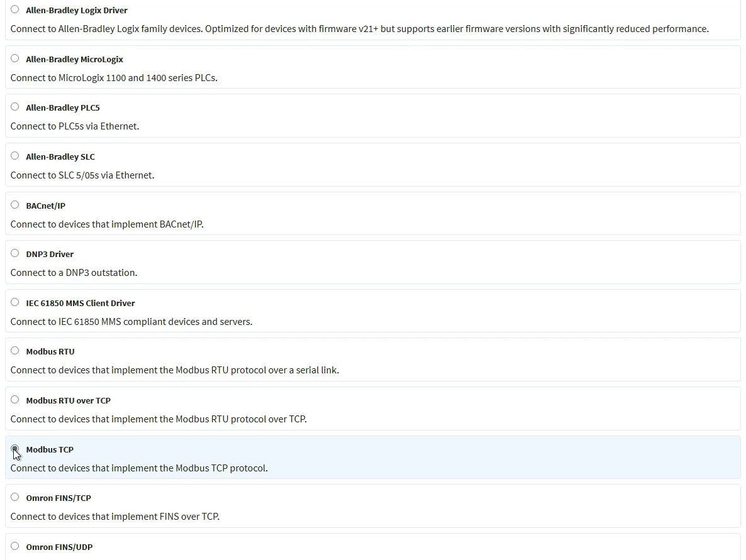Viewport: 746px width, 560px height.
Task: Click the Modbus TCP label text
Action: click(x=50, y=450)
